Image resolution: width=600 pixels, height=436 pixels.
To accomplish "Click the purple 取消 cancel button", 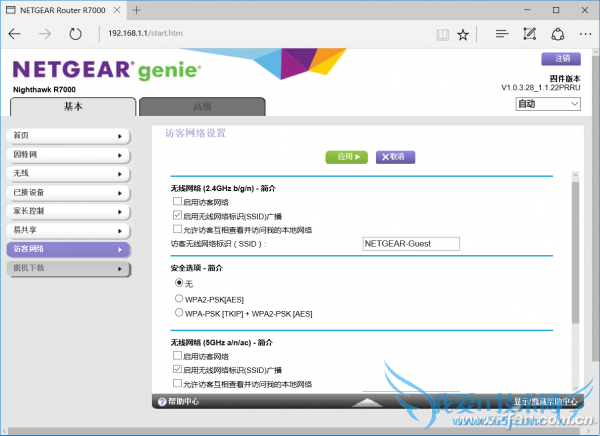I will tap(395, 157).
